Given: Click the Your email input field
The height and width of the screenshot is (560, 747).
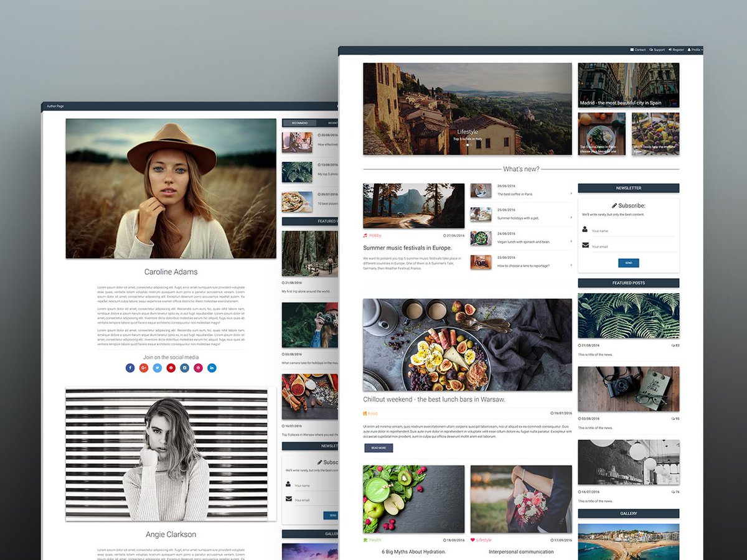Looking at the screenshot, I should tap(633, 246).
